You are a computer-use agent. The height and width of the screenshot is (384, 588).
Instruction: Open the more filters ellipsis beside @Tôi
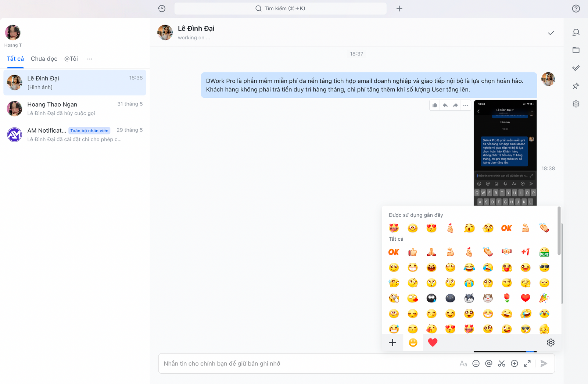pos(90,59)
